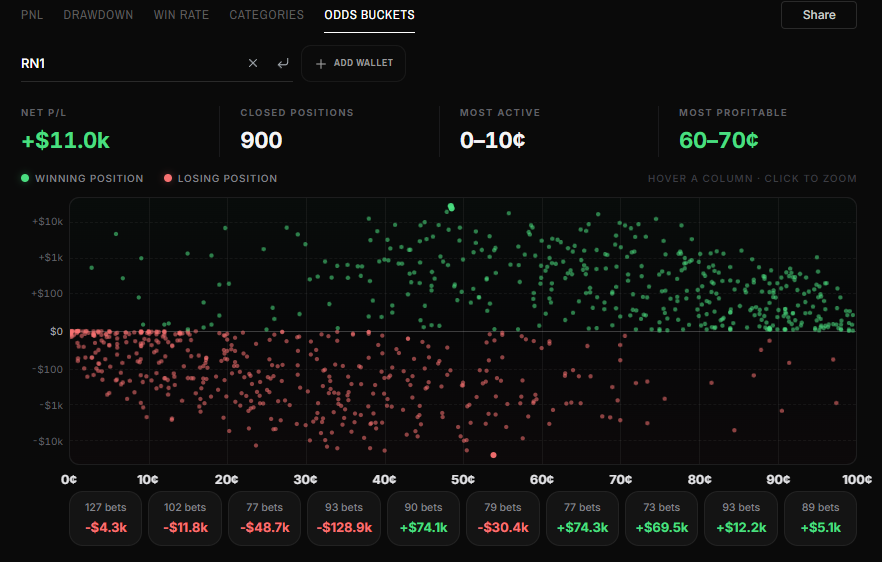This screenshot has height=562, width=882.
Task: Click the 60¢ x-axis label
Action: (542, 479)
